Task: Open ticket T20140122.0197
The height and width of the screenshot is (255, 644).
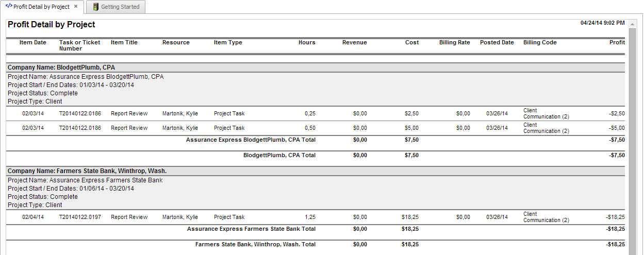Action: pyautogui.click(x=80, y=217)
